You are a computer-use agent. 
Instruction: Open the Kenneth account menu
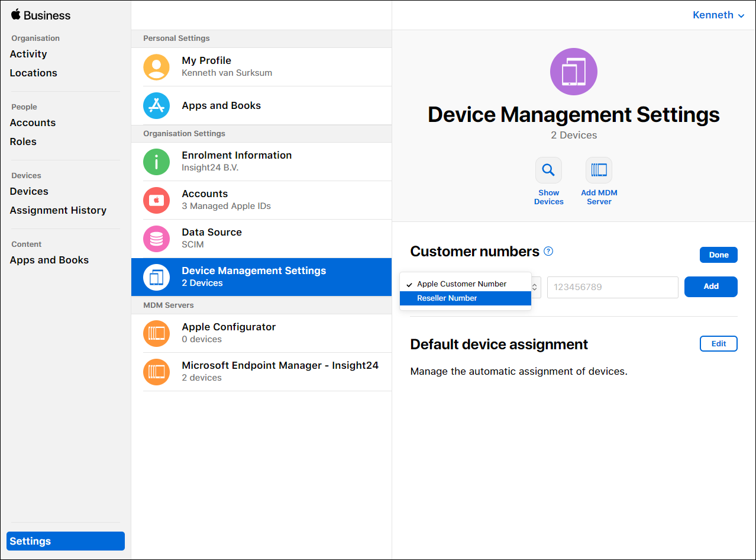[x=718, y=15]
